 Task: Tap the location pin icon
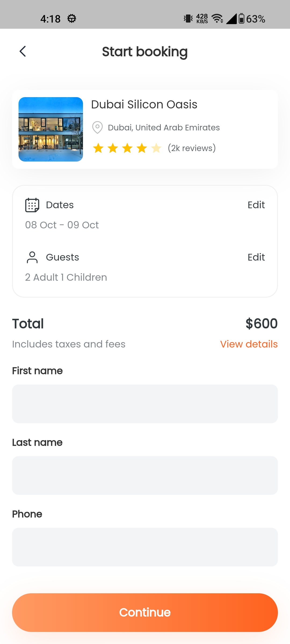[97, 127]
